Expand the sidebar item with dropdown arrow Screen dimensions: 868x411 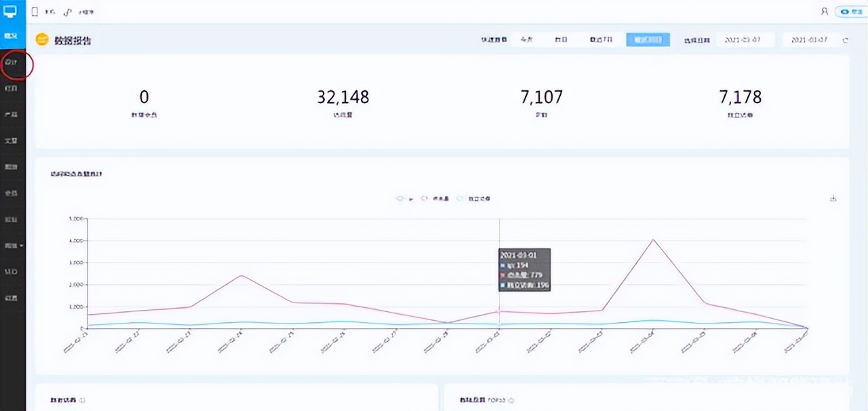point(13,246)
